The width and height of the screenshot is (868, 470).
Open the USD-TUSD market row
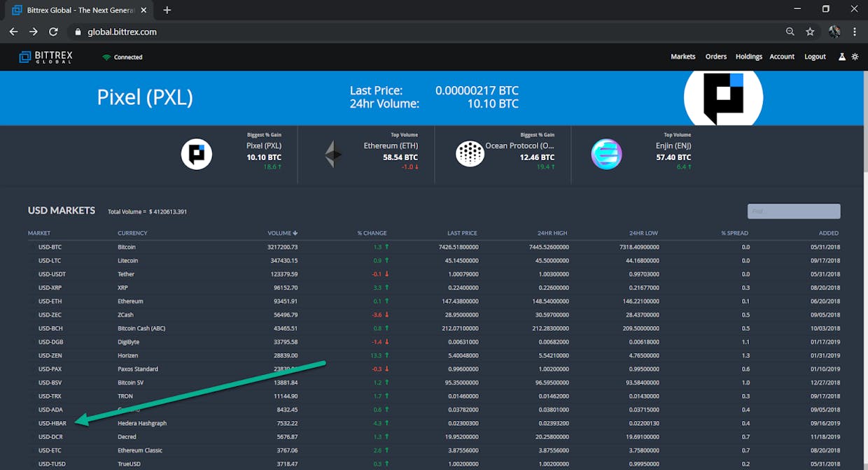(x=433, y=464)
